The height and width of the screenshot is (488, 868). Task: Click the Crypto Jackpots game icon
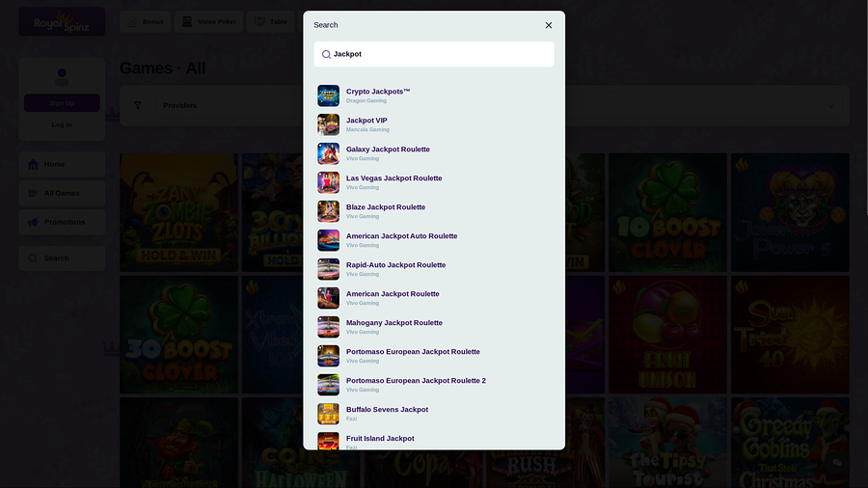(328, 95)
